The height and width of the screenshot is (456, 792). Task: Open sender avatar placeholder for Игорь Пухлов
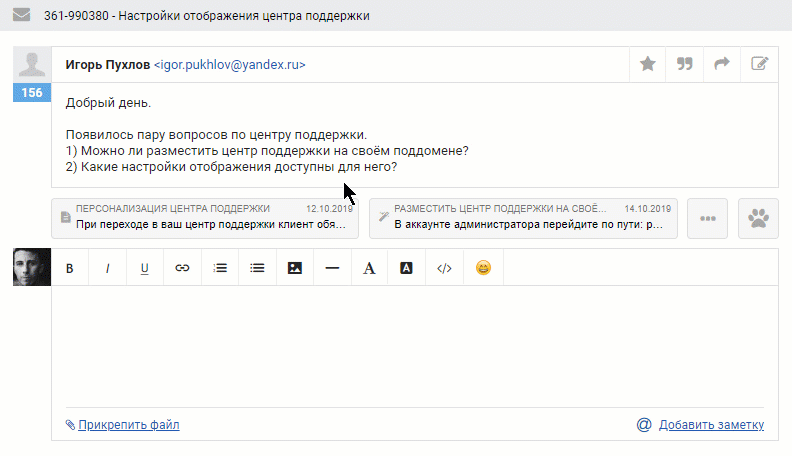[x=32, y=65]
